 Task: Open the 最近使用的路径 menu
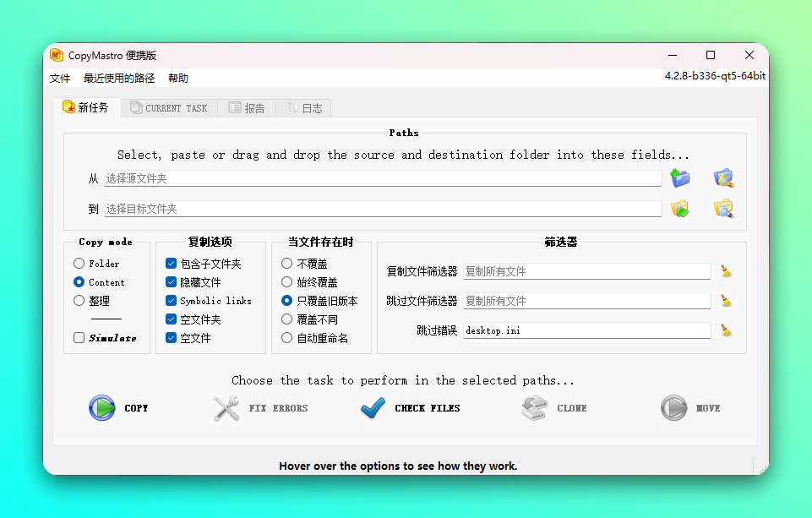click(119, 79)
